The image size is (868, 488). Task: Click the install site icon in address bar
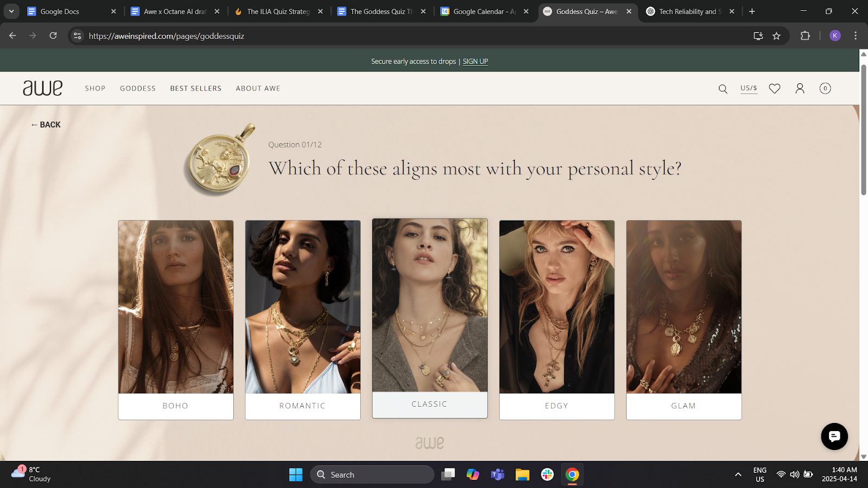click(x=757, y=36)
